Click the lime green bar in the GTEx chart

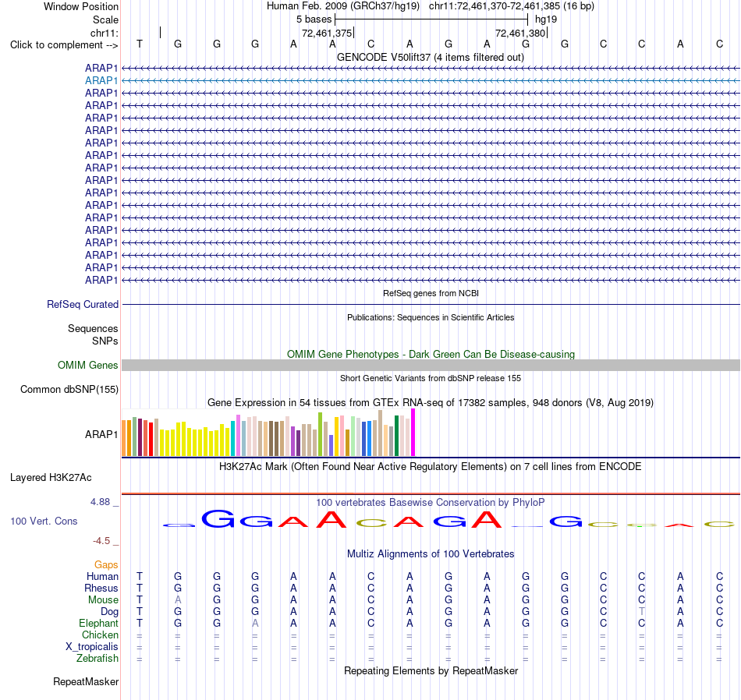(x=321, y=434)
